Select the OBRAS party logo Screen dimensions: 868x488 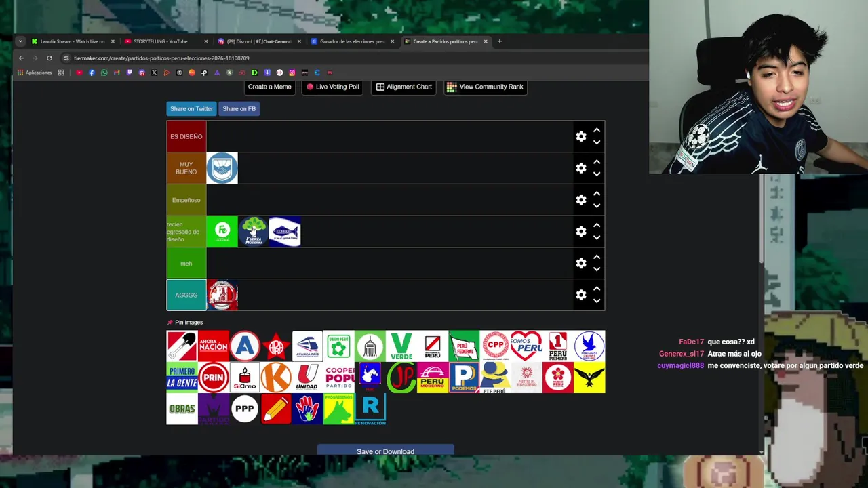click(182, 409)
